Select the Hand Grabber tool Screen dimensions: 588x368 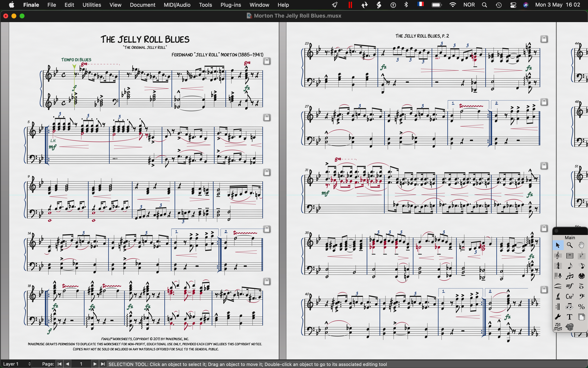[582, 245]
